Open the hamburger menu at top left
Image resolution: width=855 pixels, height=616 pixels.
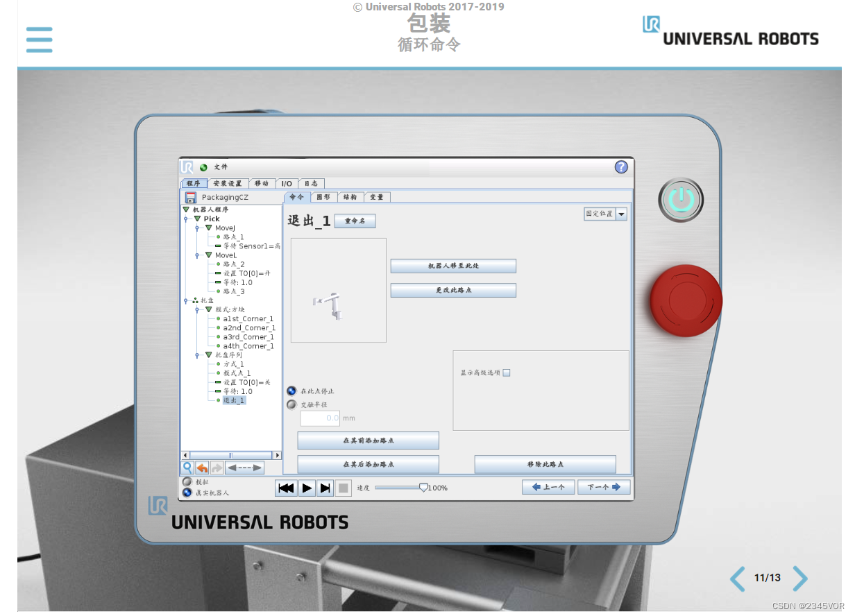(x=39, y=40)
